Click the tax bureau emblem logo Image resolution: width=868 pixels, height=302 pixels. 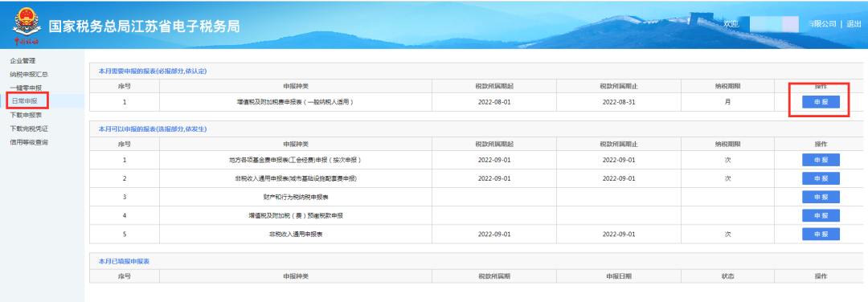[x=26, y=25]
